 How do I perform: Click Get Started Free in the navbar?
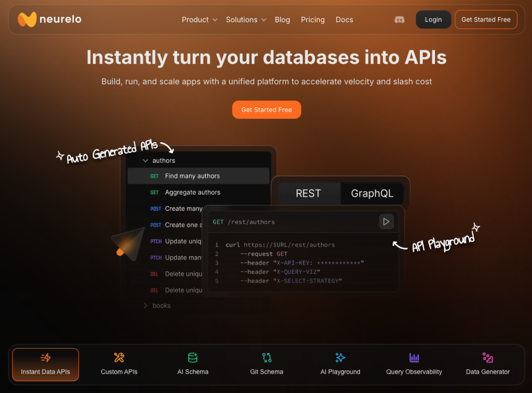pos(486,20)
